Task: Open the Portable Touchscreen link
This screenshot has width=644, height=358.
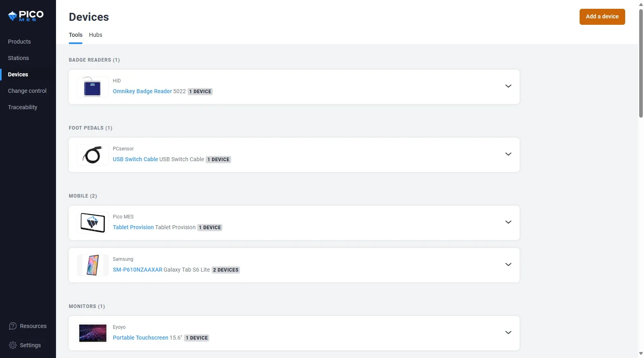Action: coord(140,338)
